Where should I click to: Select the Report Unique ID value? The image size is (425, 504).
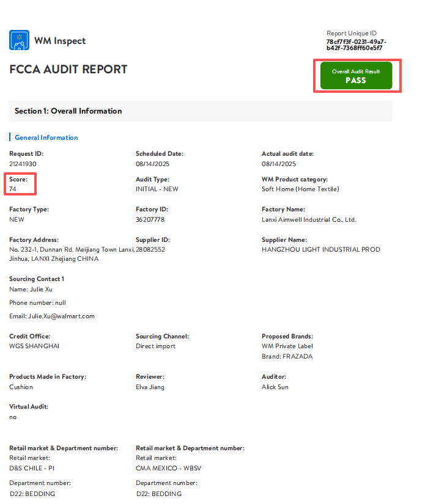356,45
